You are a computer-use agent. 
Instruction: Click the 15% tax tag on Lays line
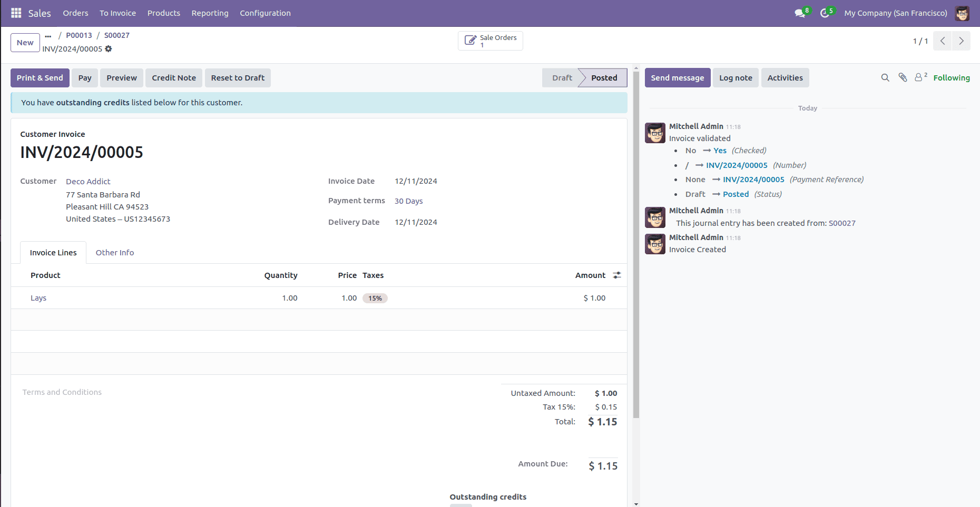[375, 298]
